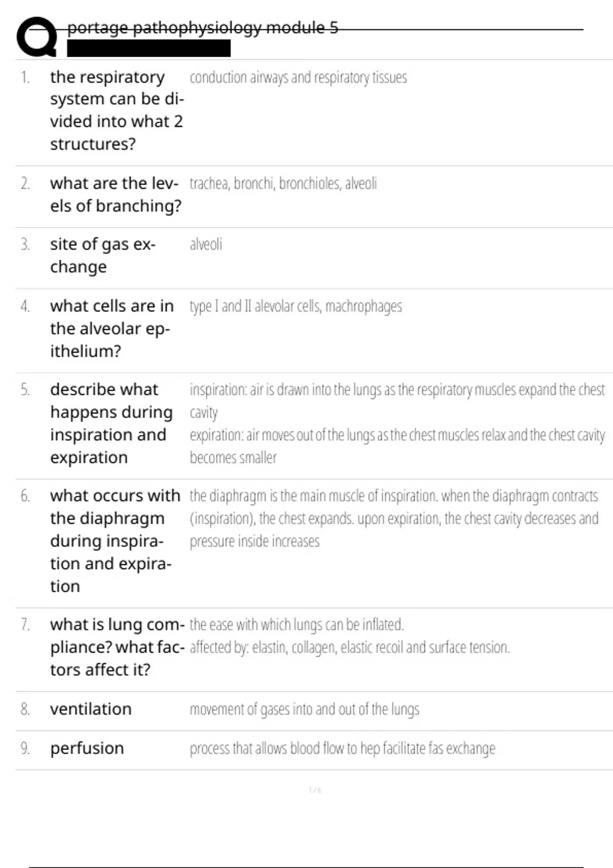
Task: Select question about cells in alveolar epithelium
Action: coord(112,328)
